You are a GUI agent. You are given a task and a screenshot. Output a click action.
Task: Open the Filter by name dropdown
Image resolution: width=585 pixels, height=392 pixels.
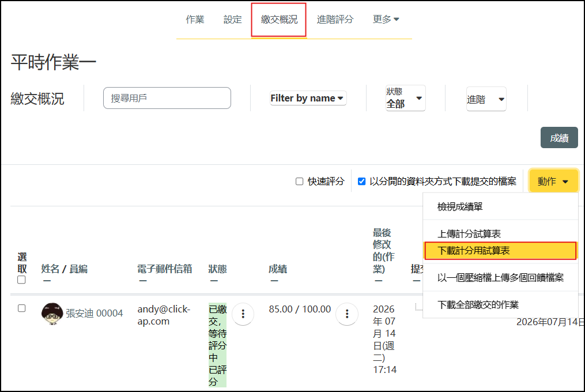click(x=308, y=98)
